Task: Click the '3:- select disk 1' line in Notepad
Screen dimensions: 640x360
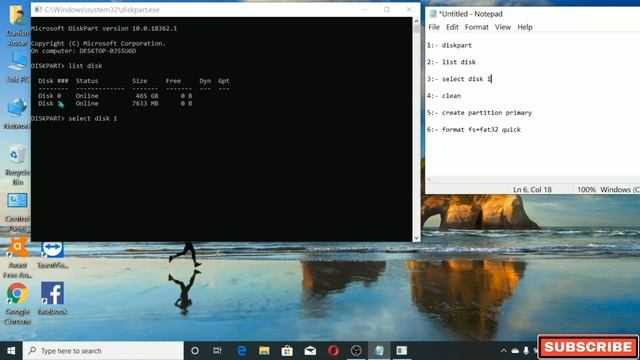Action: tap(459, 79)
